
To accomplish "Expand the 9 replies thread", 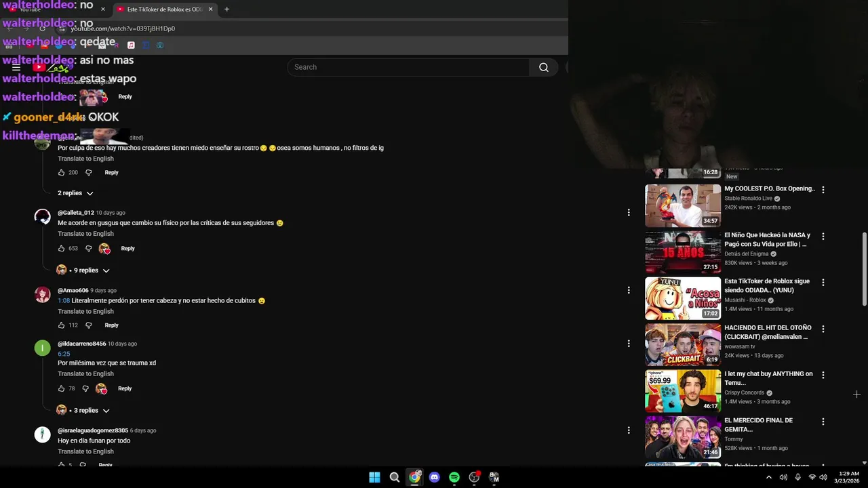I will (83, 270).
